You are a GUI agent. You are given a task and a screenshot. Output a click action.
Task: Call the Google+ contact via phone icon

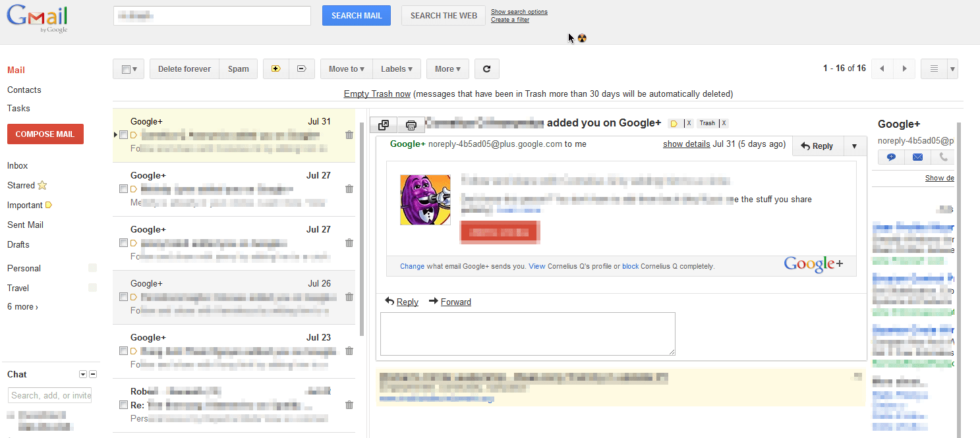point(942,157)
